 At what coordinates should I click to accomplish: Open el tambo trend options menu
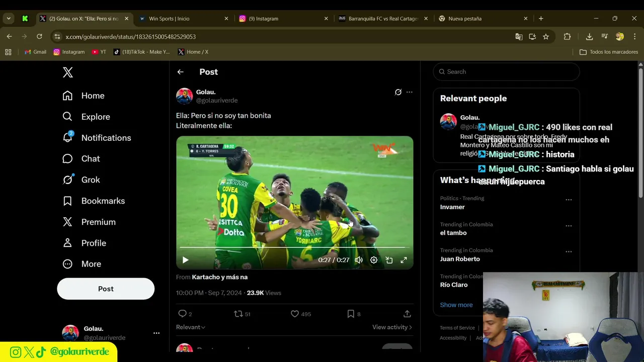click(x=569, y=226)
